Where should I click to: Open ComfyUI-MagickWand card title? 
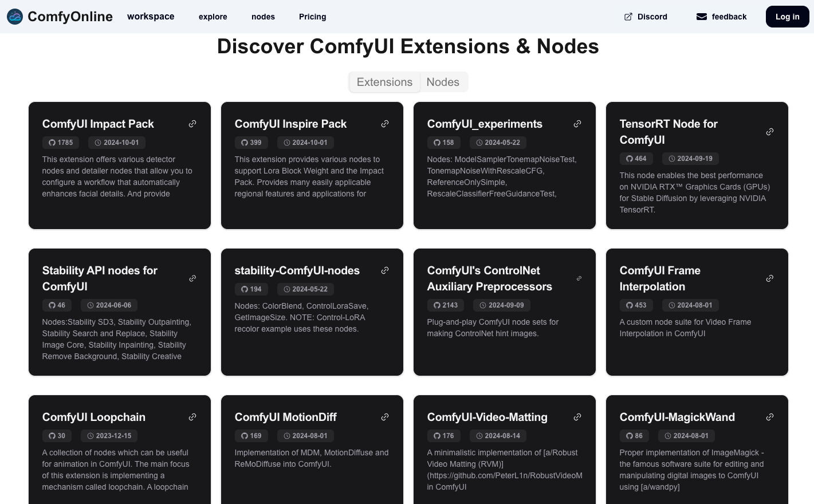click(x=677, y=417)
